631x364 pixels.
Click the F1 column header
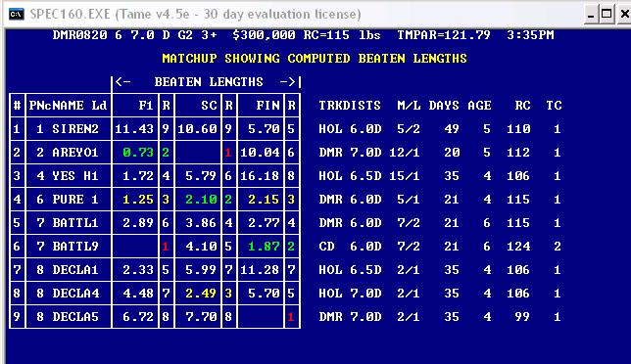point(146,106)
